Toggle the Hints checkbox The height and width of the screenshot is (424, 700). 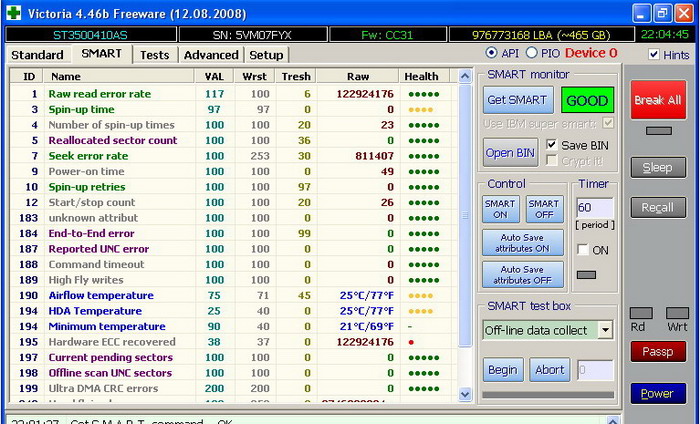(654, 55)
